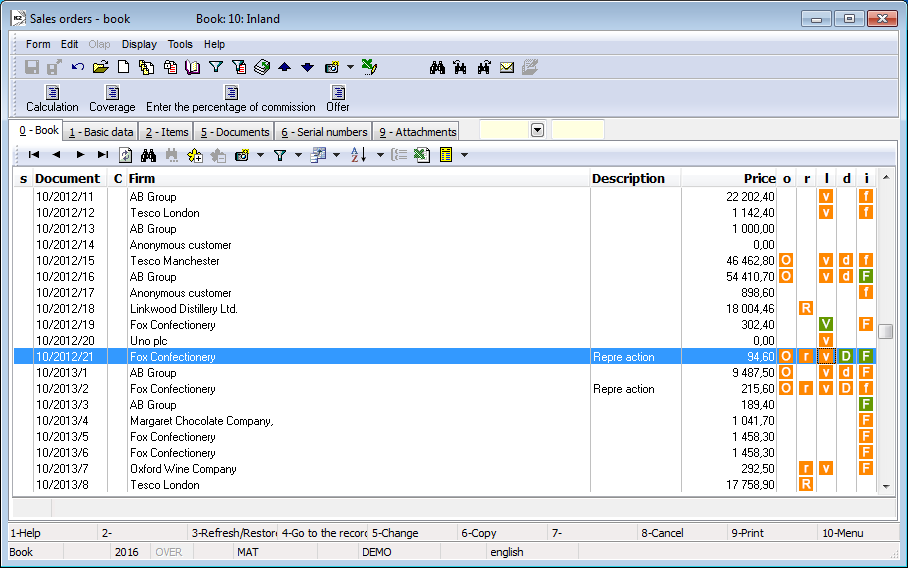
Task: Click the open folder icon in main toolbar
Action: point(101,67)
